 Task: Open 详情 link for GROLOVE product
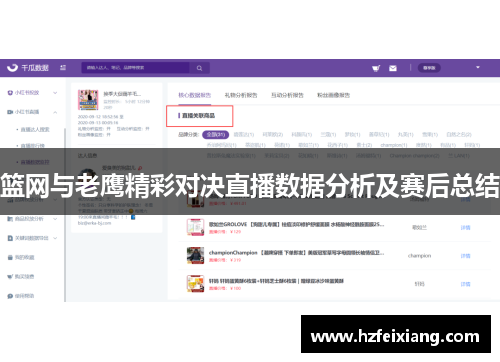[x=465, y=228]
